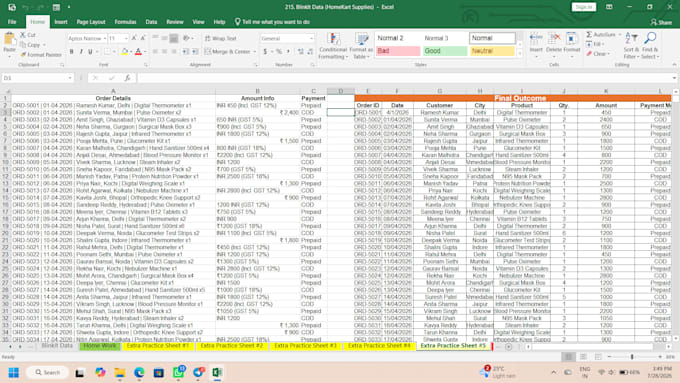Click Save icon in quick access toolbar
Image resolution: width=680 pixels, height=383 pixels.
[x=12, y=7]
